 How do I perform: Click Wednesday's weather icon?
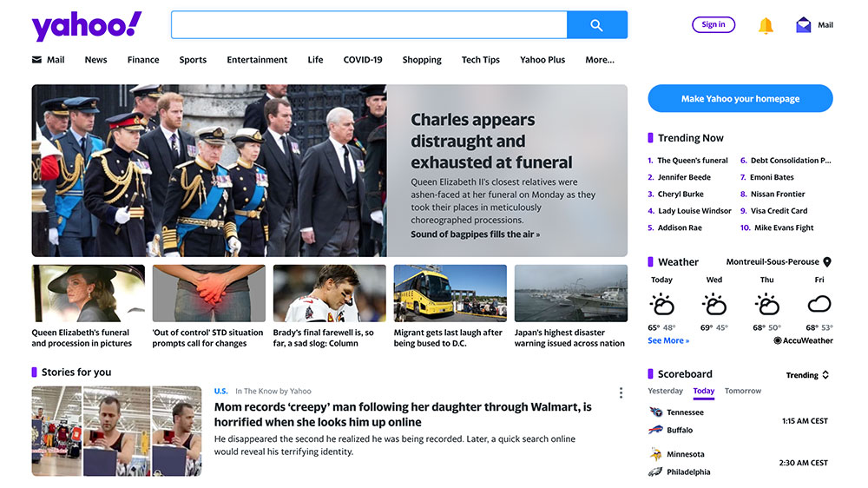coord(714,304)
